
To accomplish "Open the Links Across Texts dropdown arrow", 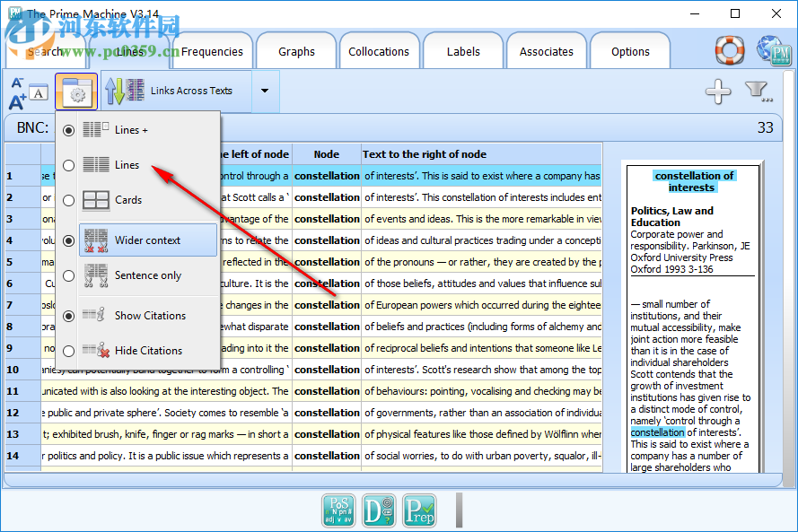I will click(x=265, y=91).
